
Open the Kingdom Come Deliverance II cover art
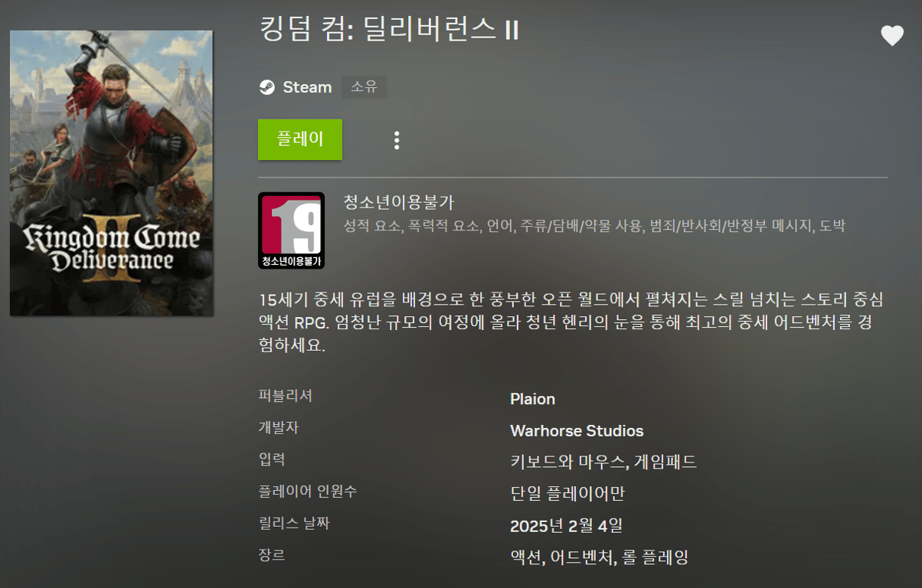[x=111, y=173]
